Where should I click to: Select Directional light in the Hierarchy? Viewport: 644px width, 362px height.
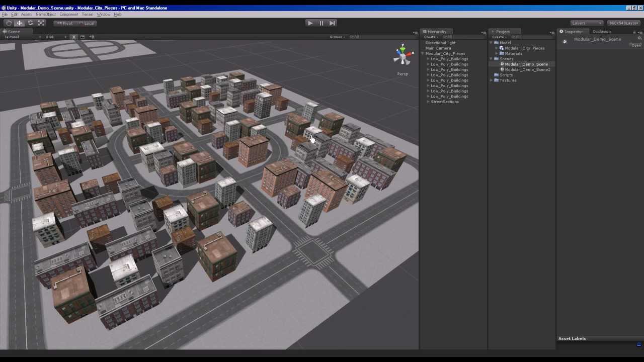click(x=440, y=43)
